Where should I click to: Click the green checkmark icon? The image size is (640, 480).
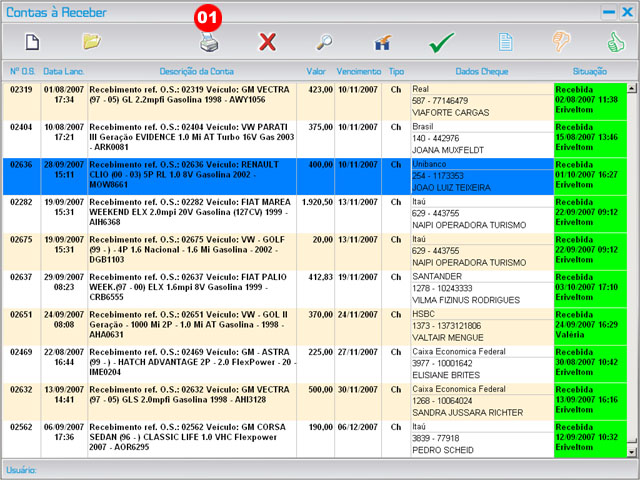(442, 42)
